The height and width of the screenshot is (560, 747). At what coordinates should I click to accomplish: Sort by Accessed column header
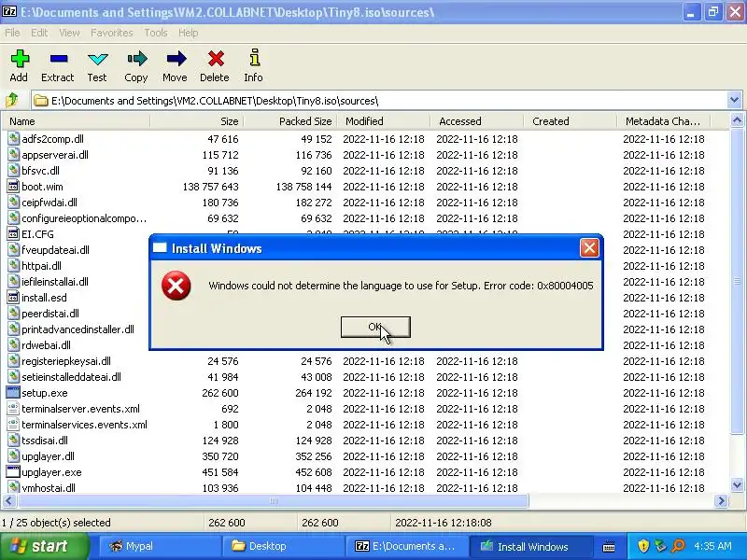476,121
